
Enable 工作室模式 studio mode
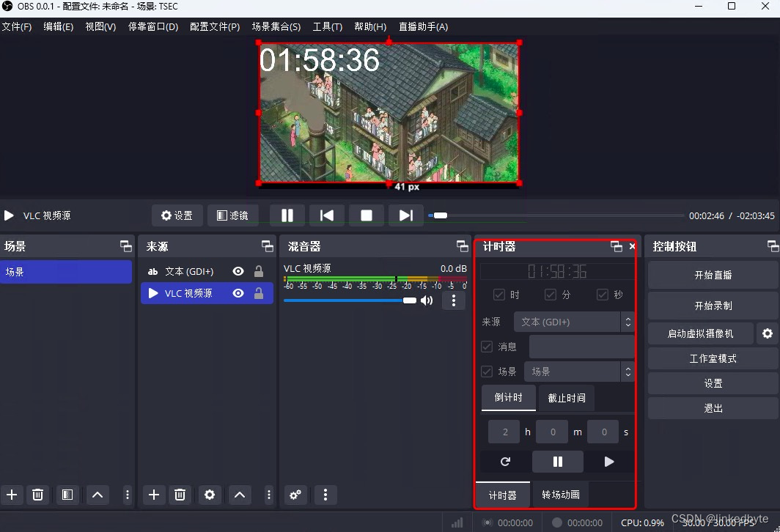(x=713, y=358)
